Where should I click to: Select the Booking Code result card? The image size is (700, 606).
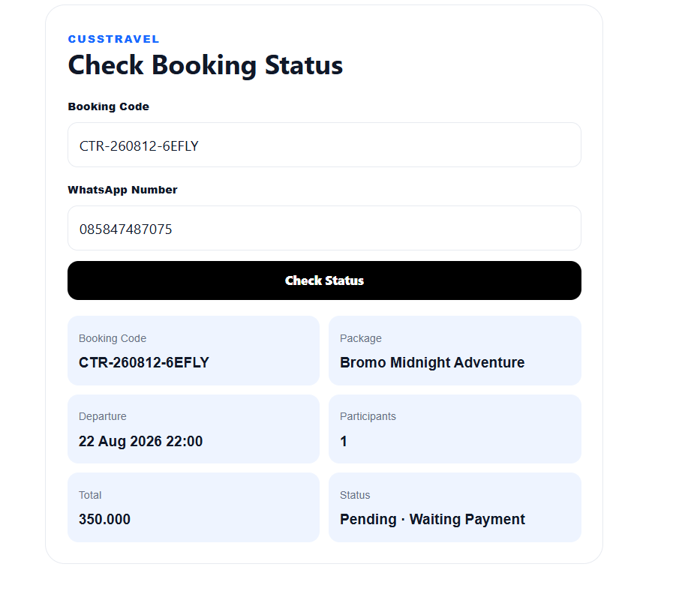coord(194,351)
